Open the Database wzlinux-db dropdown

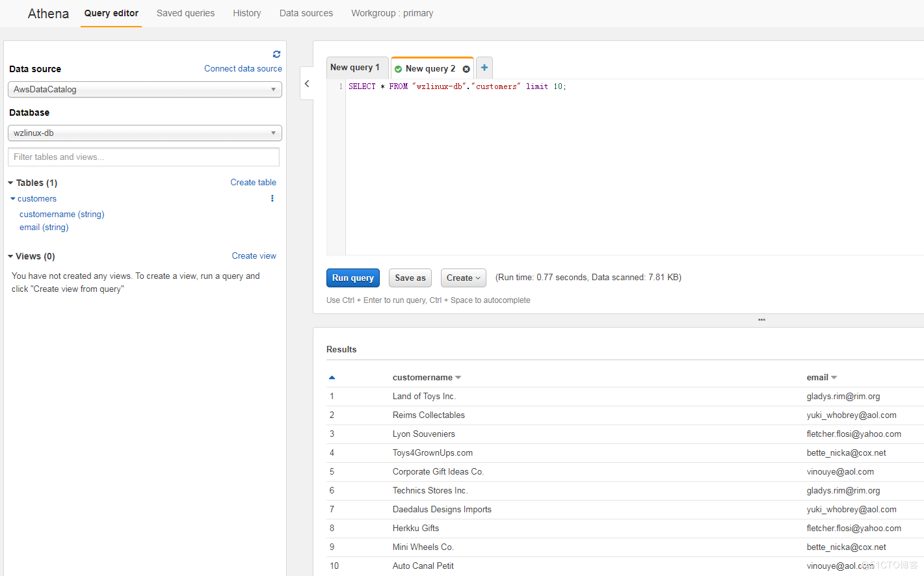(145, 133)
